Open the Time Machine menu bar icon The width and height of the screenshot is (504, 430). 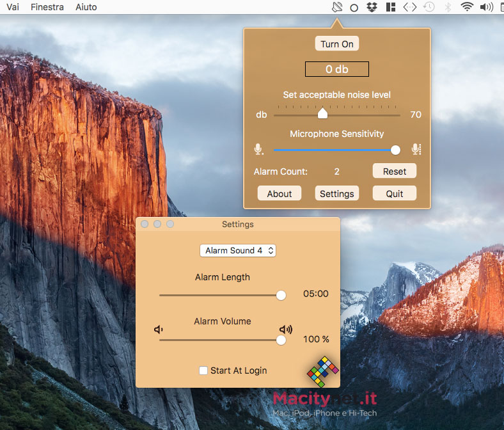pos(429,7)
